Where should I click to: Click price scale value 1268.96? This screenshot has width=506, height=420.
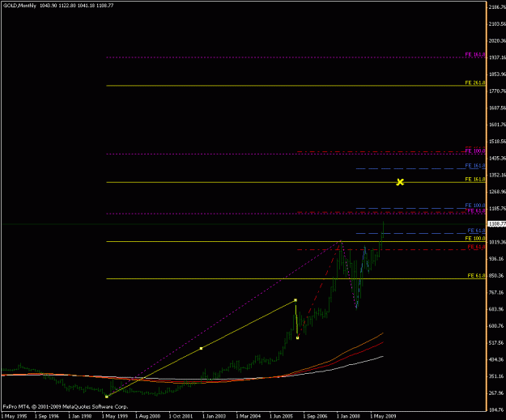[497, 192]
